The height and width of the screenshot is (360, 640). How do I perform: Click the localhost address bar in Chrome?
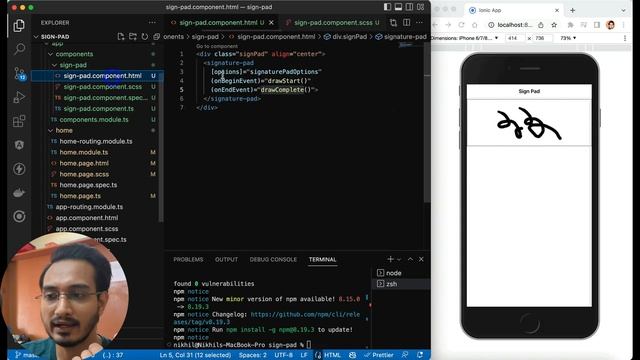514,25
